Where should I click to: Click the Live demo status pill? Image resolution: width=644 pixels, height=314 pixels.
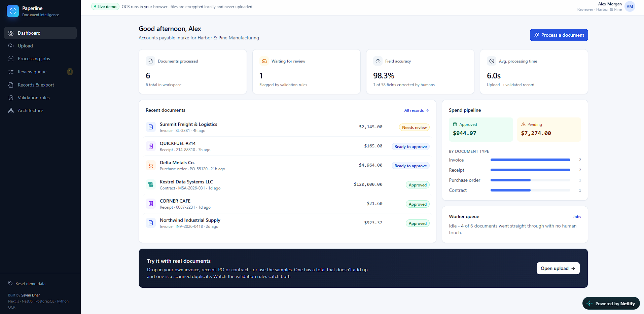click(x=105, y=6)
